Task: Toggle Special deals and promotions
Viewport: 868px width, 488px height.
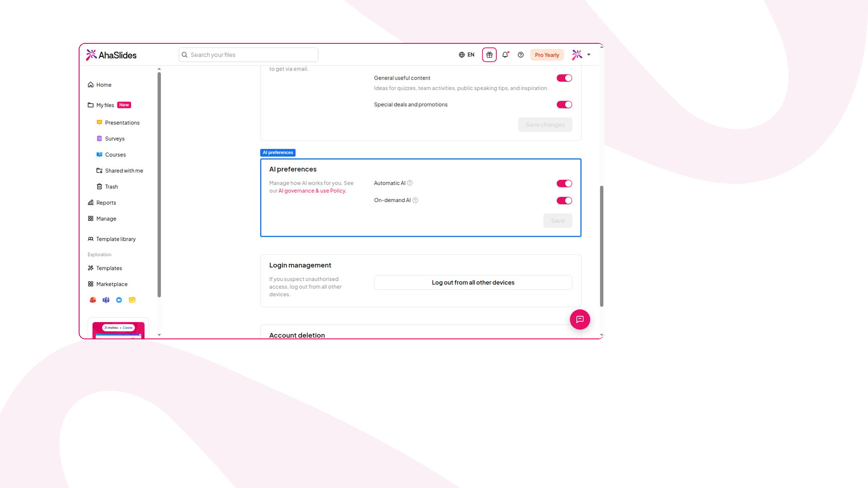Action: tap(564, 104)
